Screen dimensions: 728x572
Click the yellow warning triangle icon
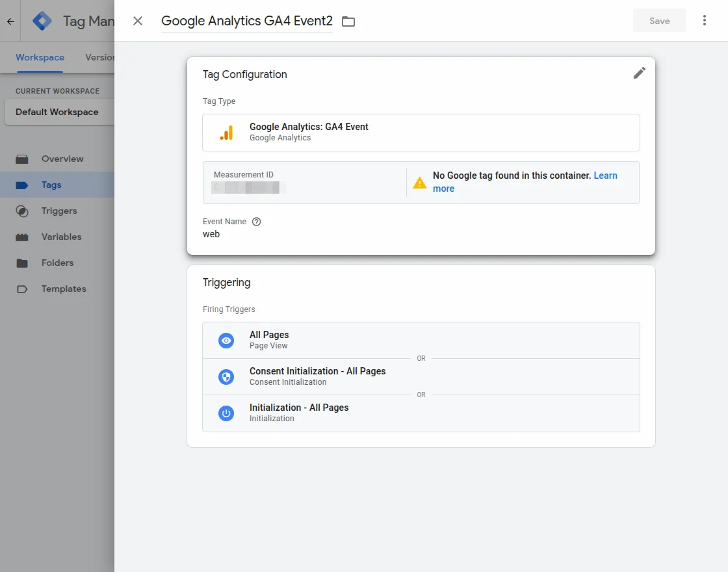click(x=420, y=183)
